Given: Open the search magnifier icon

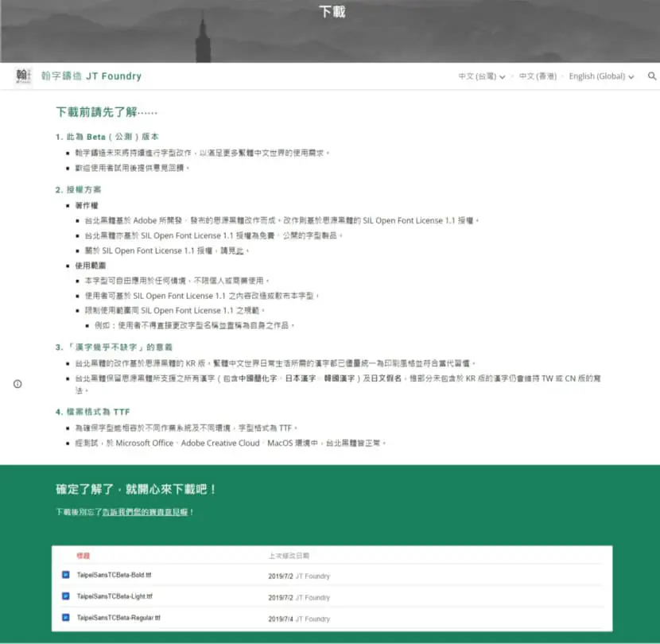Looking at the screenshot, I should [651, 76].
